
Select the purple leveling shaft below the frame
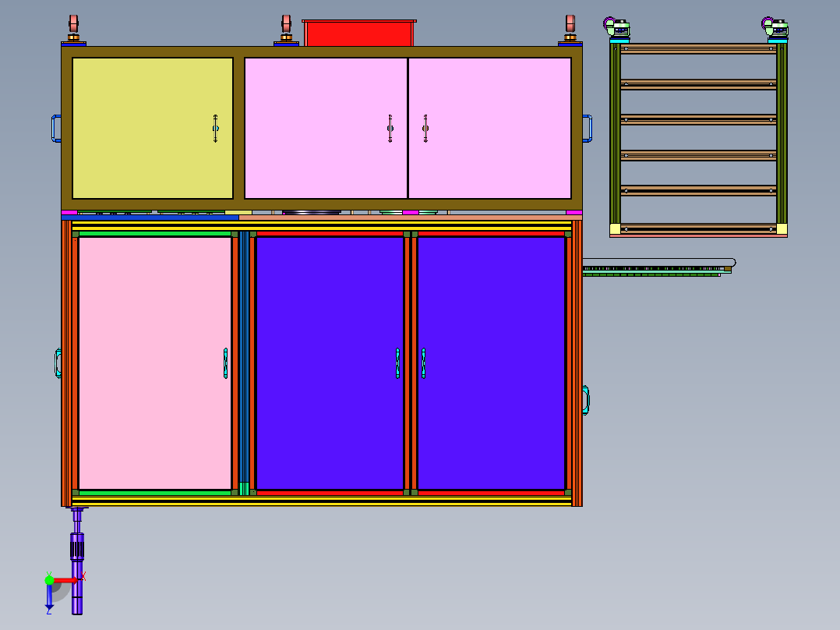click(77, 561)
